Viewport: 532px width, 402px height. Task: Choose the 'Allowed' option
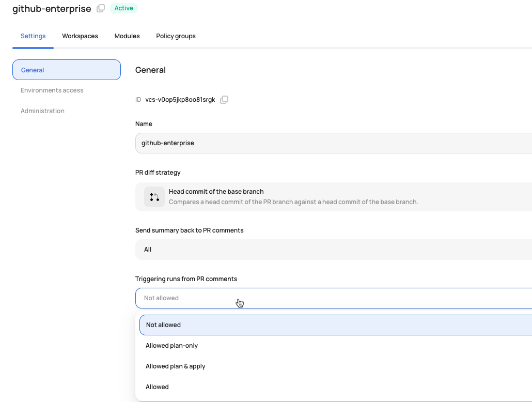[336, 387]
